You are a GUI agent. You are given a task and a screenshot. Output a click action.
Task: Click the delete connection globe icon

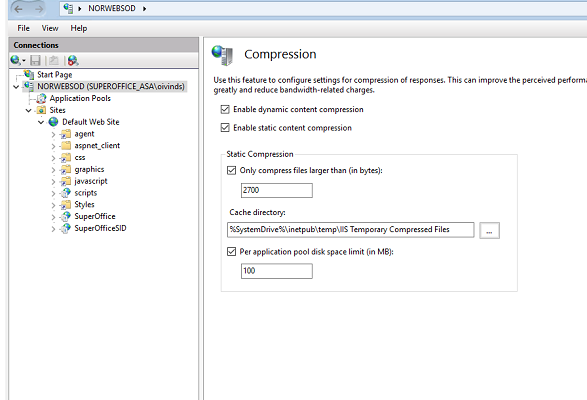coord(73,60)
